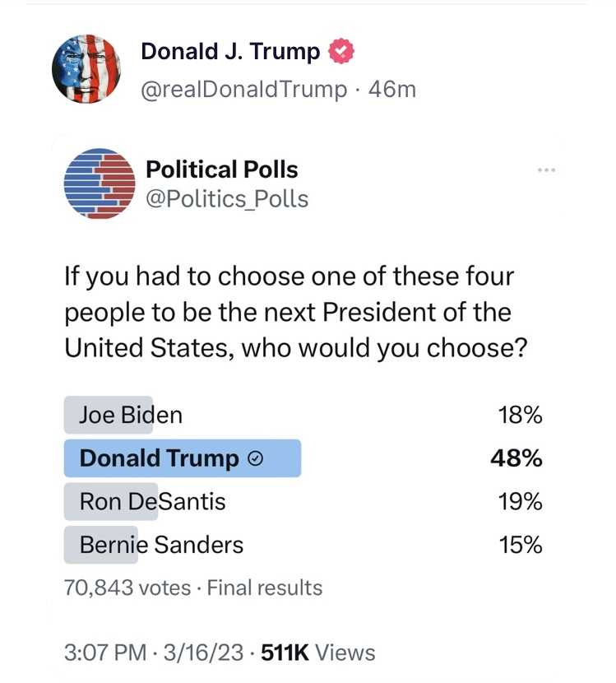Select the Donald Trump poll bar
Viewport: 616px width, 683px height.
click(183, 458)
